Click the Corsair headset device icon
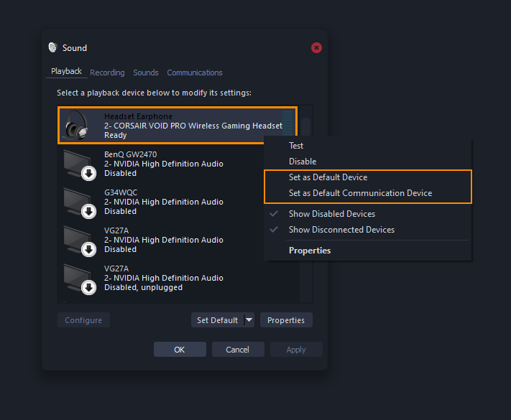The height and width of the screenshot is (420, 511). pos(76,126)
